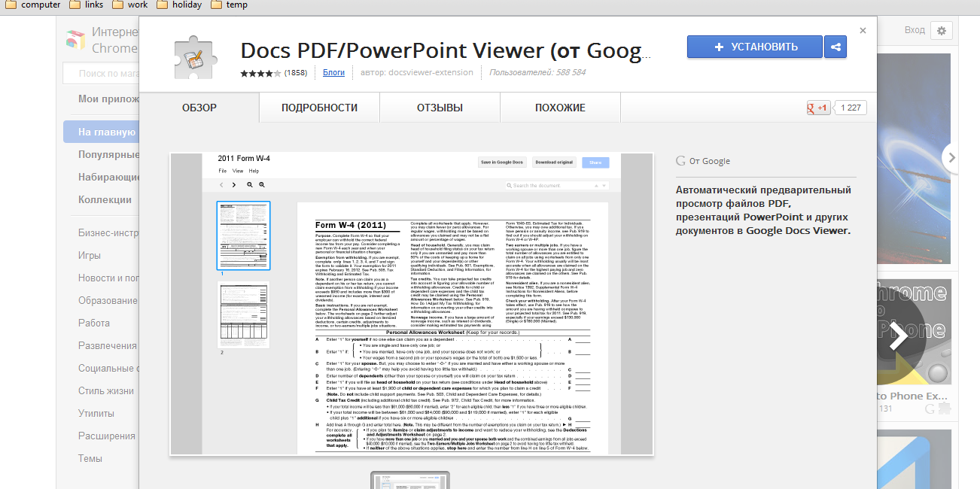
Task: Click the Chrome Web Store logo icon
Action: click(x=75, y=39)
